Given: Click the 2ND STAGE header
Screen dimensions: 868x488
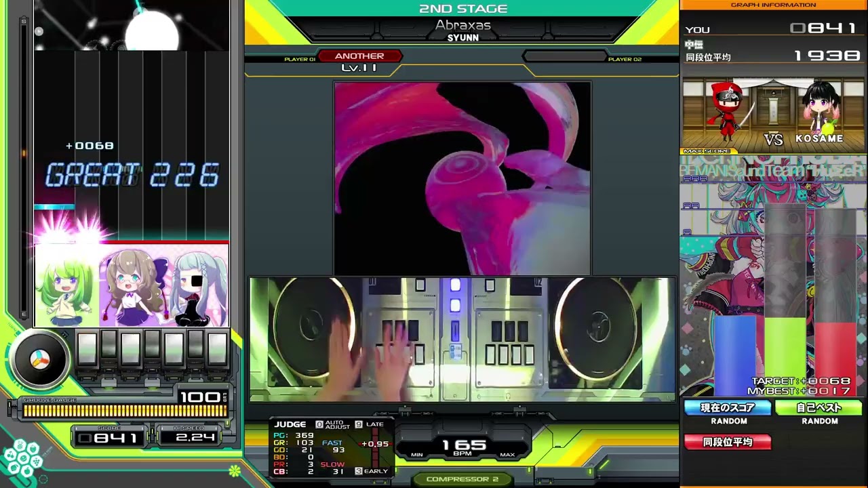Looking at the screenshot, I should pos(462,9).
